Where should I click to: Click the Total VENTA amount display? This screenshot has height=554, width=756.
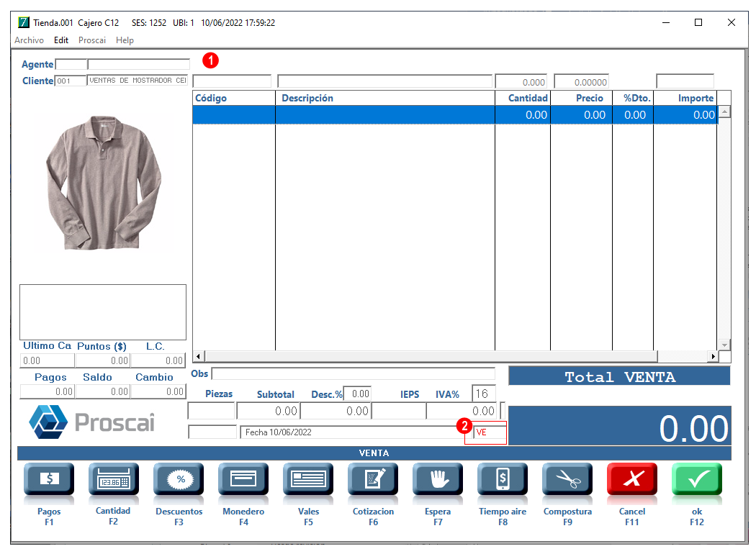coord(619,426)
